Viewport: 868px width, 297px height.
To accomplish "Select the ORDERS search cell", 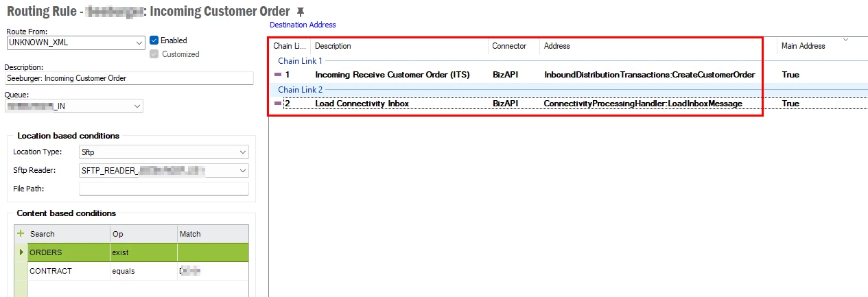I will click(69, 252).
